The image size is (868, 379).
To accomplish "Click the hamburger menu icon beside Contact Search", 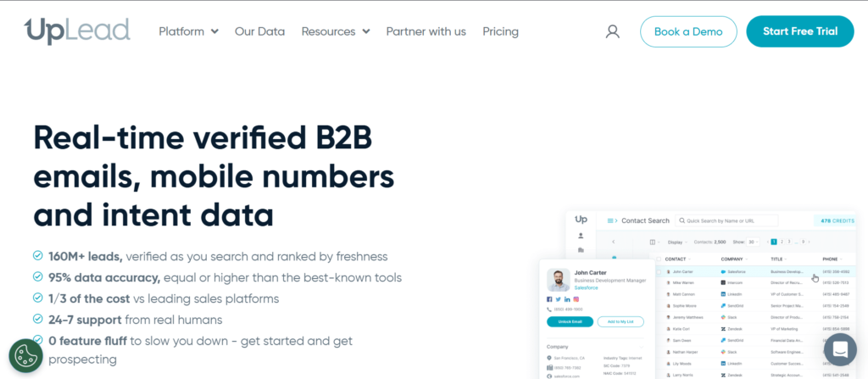I will 610,220.
